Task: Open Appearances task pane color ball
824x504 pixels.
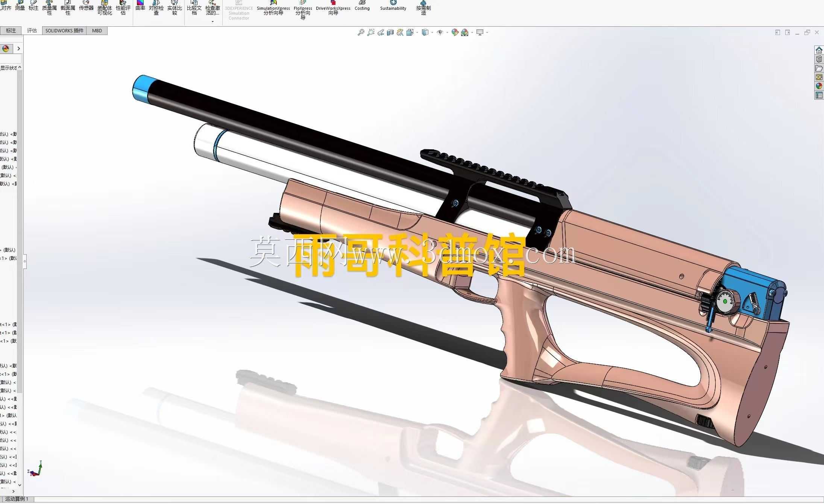Action: tap(819, 86)
